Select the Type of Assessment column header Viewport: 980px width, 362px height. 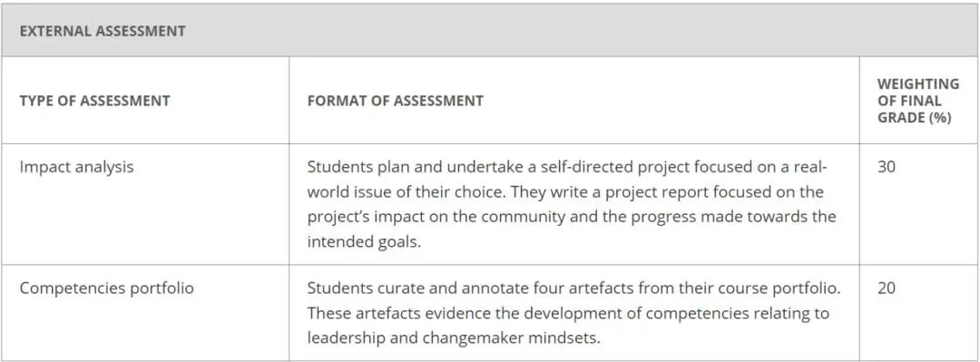point(95,101)
